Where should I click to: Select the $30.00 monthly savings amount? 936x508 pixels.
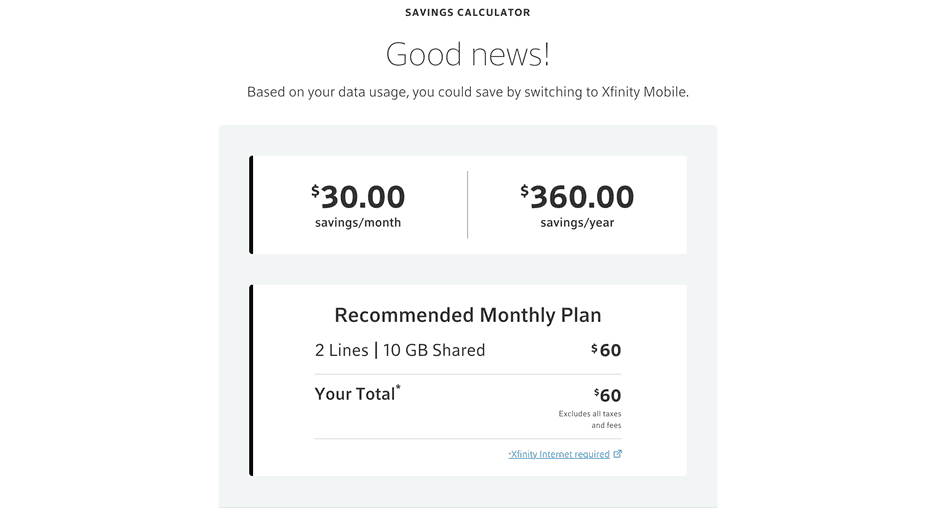tap(358, 196)
